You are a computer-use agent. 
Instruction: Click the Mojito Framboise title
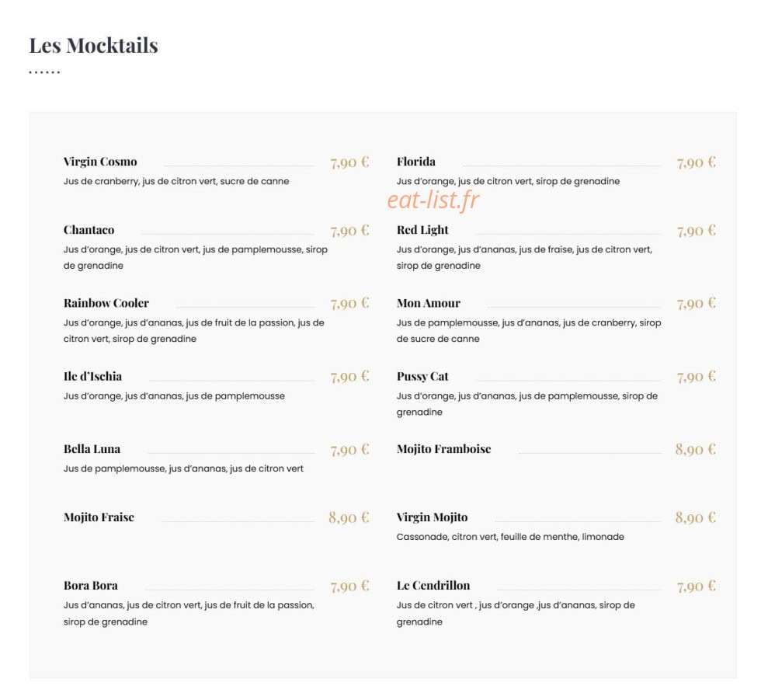[443, 449]
